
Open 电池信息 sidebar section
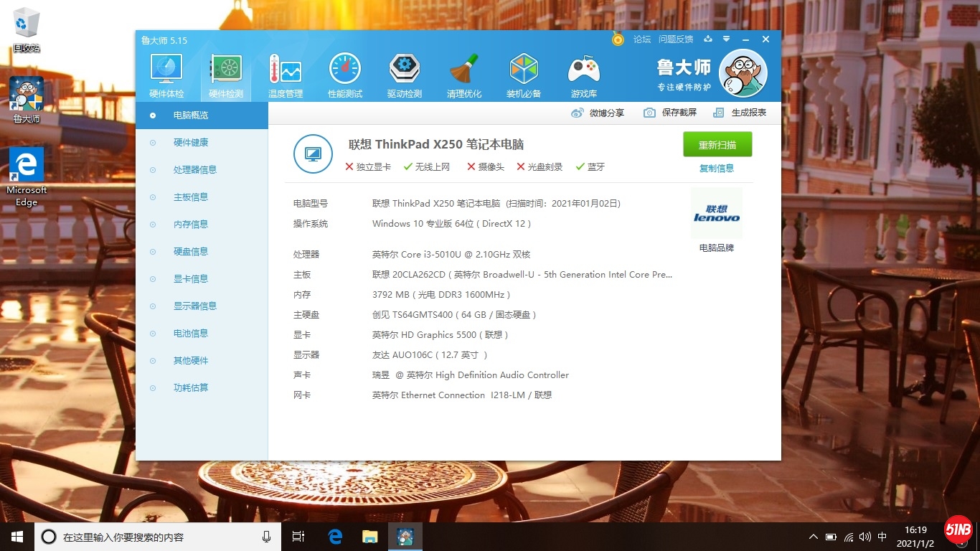click(190, 334)
